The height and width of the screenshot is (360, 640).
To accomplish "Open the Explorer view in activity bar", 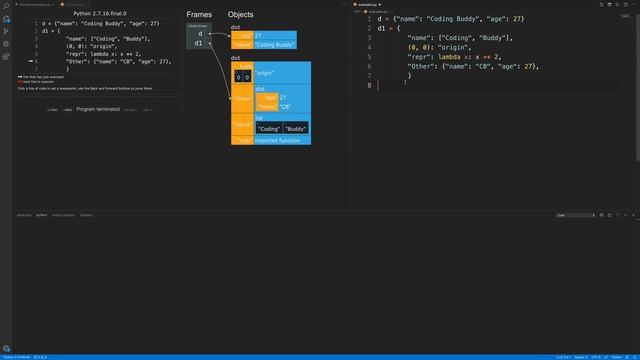I will pyautogui.click(x=6, y=19).
